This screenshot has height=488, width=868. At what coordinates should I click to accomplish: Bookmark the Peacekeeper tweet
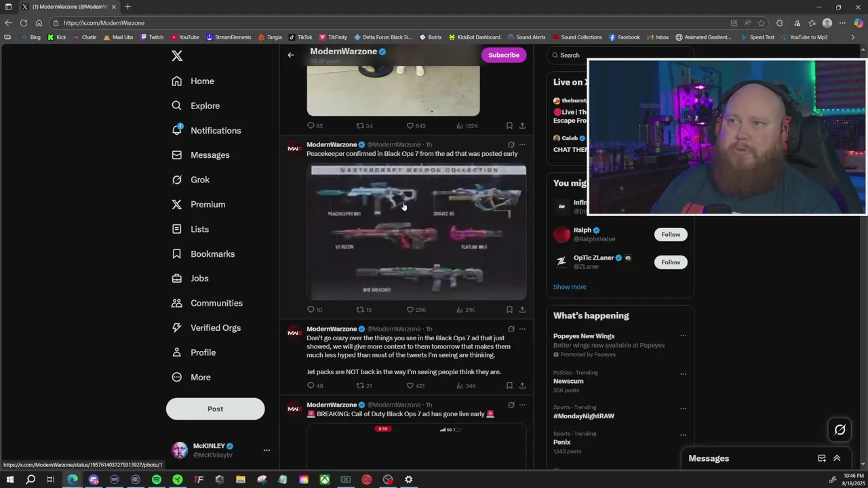coord(509,310)
